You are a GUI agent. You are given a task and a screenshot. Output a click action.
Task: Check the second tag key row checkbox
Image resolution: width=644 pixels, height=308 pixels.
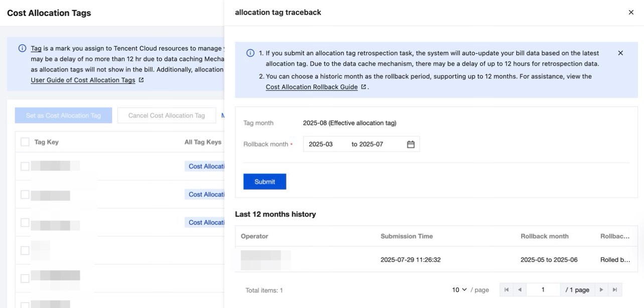(25, 194)
